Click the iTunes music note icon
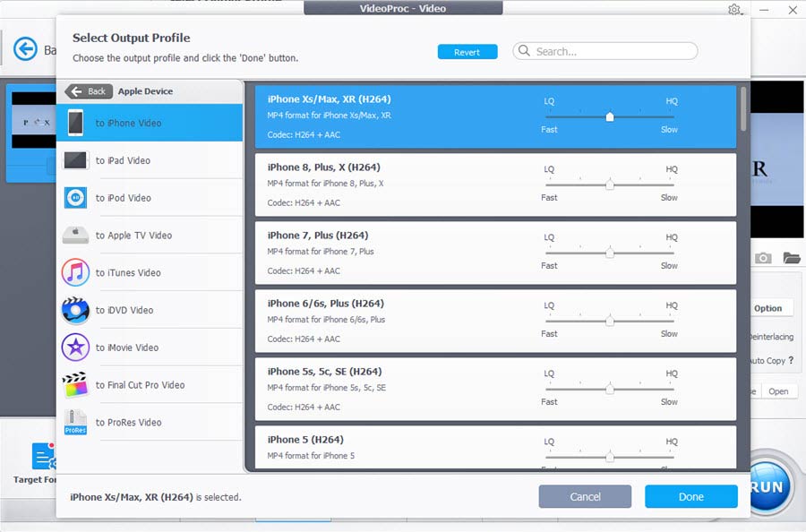This screenshot has height=532, width=806. click(x=75, y=272)
